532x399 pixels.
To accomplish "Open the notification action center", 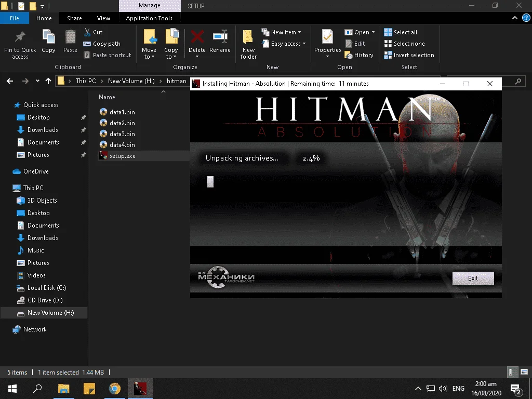I will click(516, 390).
